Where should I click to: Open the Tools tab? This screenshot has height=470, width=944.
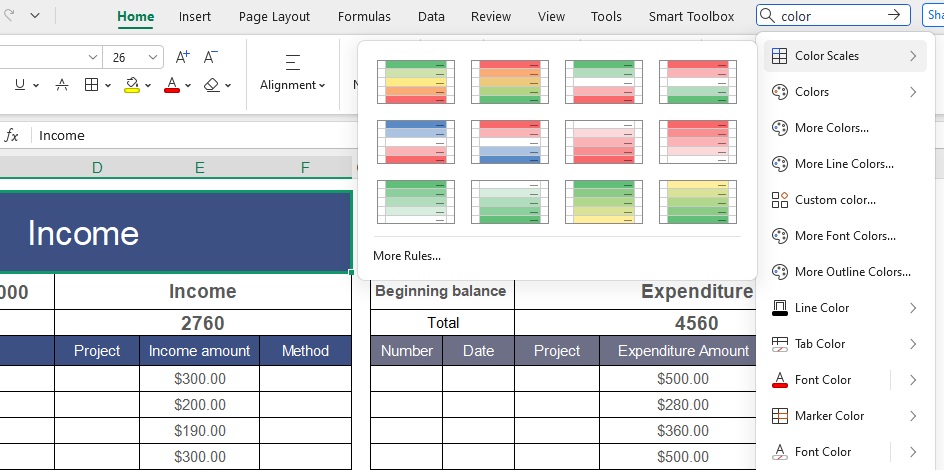coord(606,17)
